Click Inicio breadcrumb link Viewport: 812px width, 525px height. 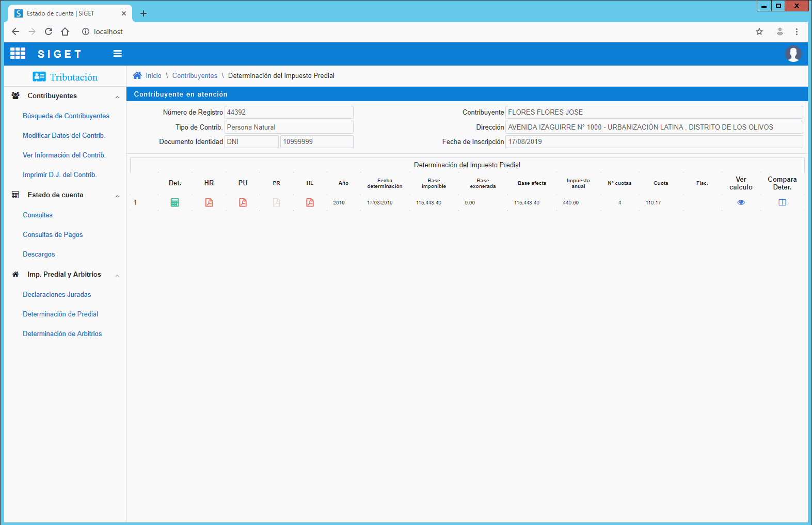tap(153, 75)
